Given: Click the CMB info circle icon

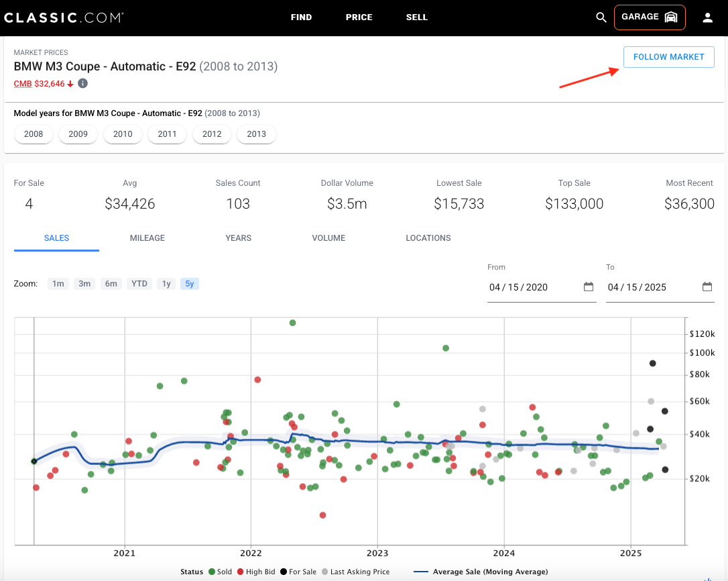Looking at the screenshot, I should (82, 84).
